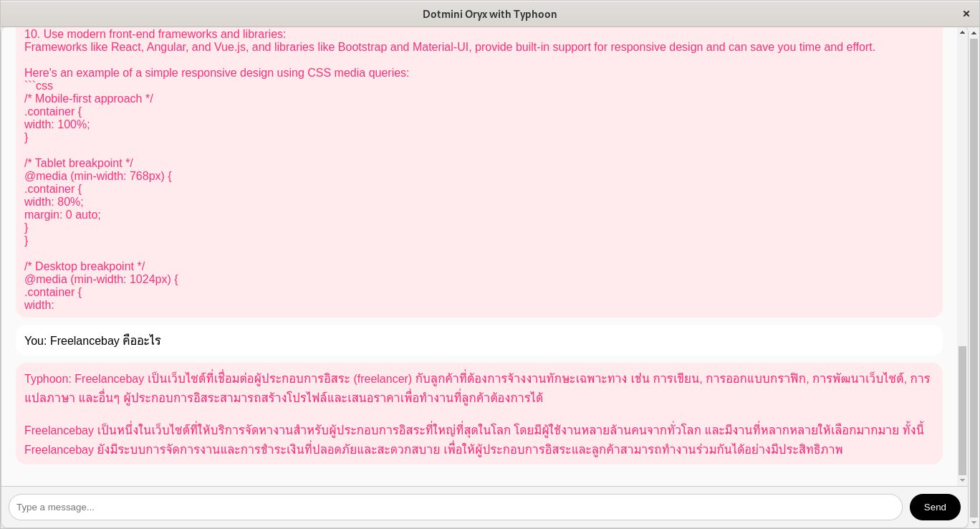
Task: Click the CSS media queries example sentence
Action: (x=216, y=72)
